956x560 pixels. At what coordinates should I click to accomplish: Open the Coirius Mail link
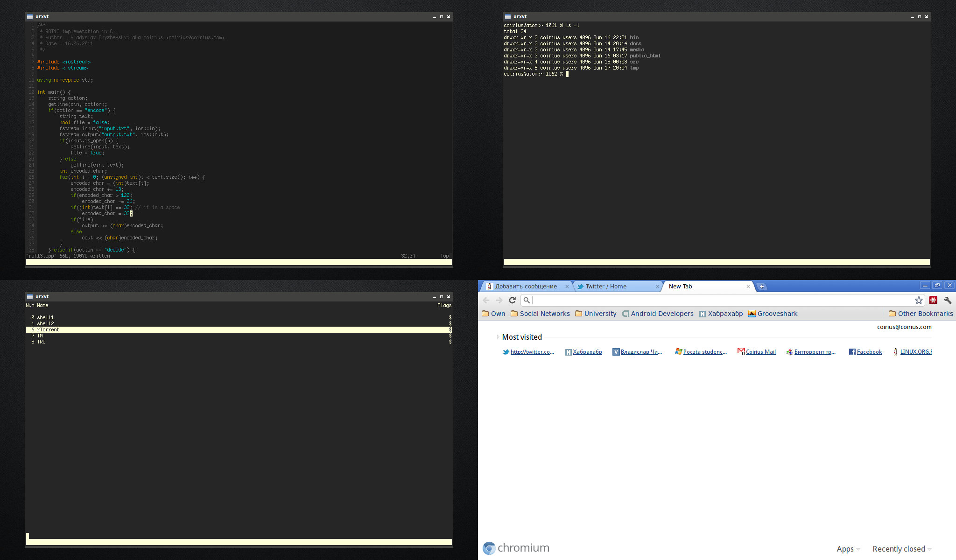click(x=760, y=352)
